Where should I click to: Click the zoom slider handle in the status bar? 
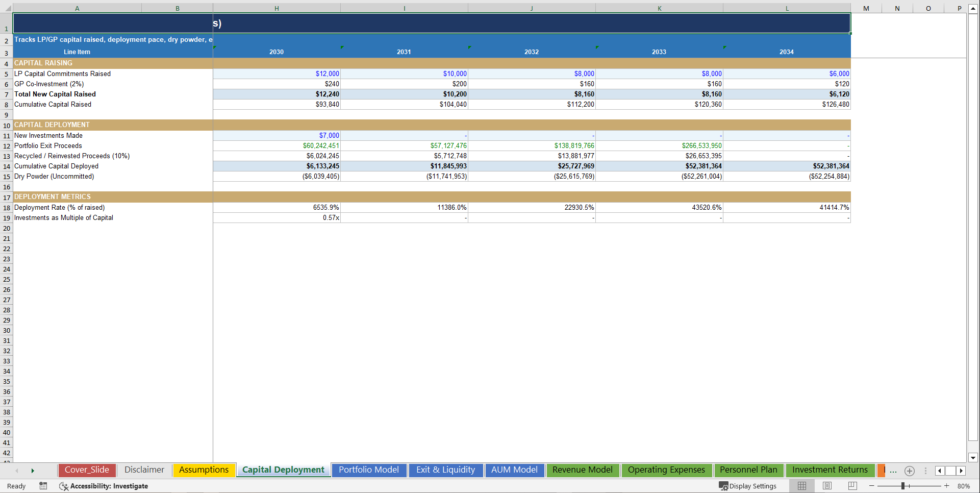click(903, 486)
